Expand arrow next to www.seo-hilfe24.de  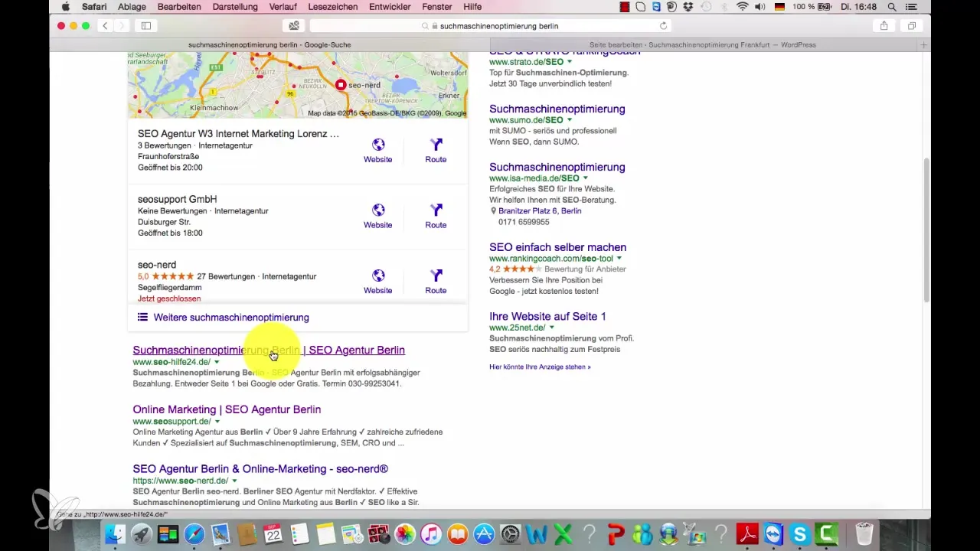(217, 362)
